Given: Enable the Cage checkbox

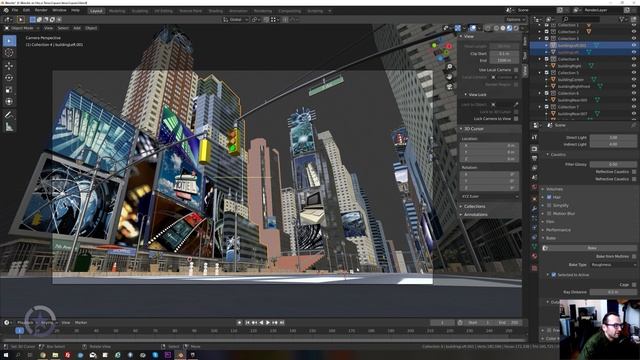Looking at the screenshot, I should (x=634, y=284).
